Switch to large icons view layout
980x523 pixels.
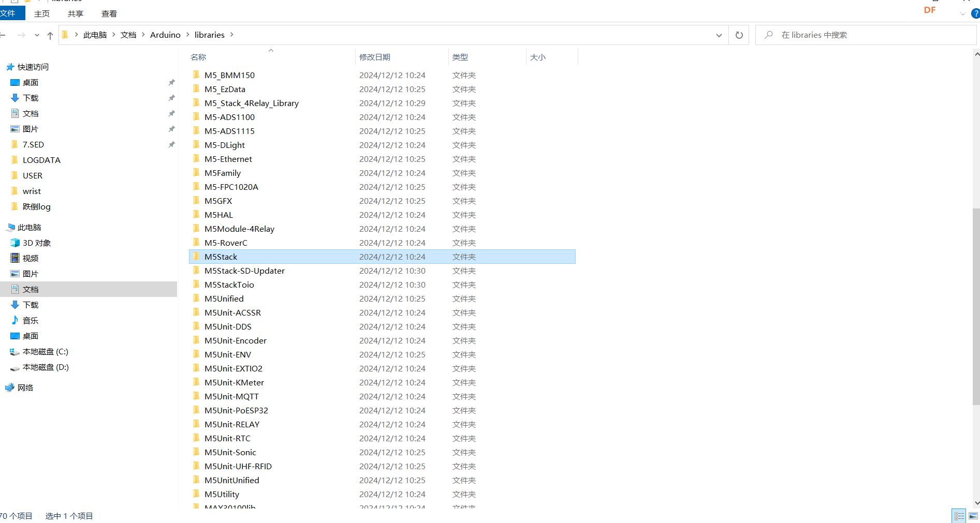point(973,516)
